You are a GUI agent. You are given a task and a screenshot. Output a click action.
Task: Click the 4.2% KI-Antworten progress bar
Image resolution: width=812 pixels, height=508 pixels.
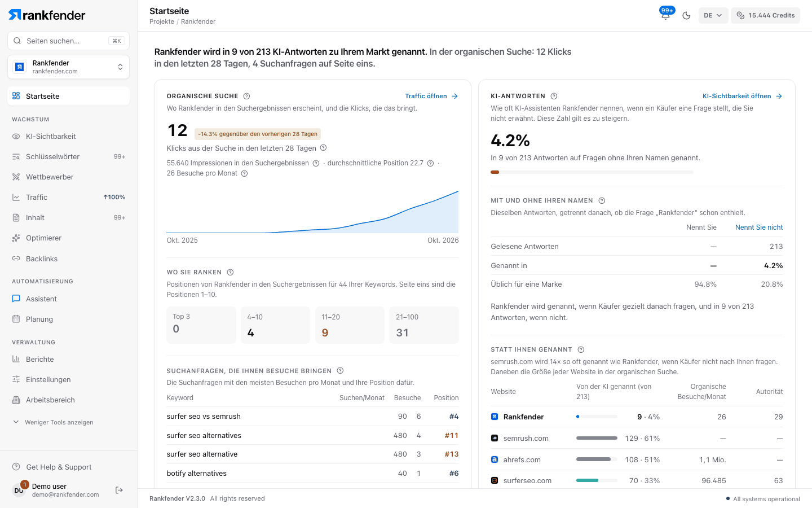[592, 172]
